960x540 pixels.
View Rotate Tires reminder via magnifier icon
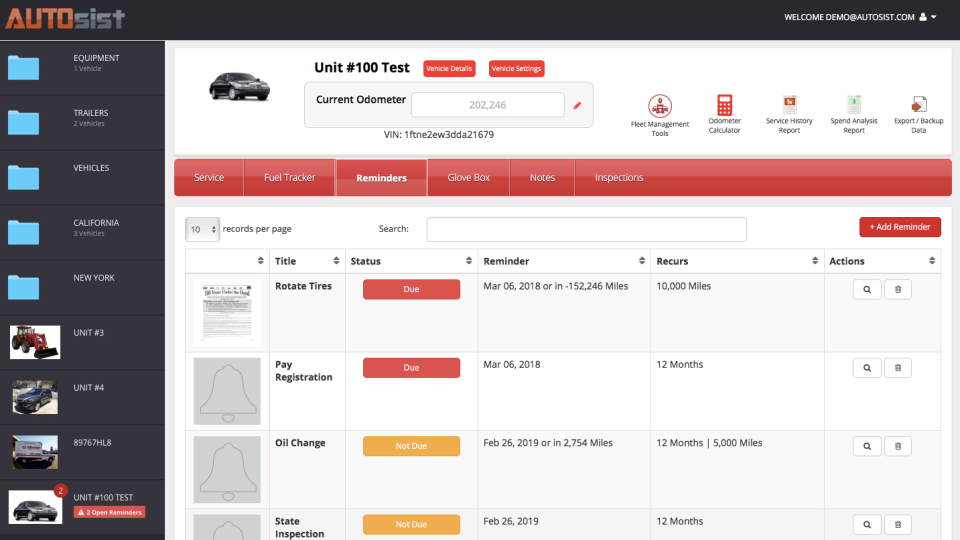(x=867, y=290)
